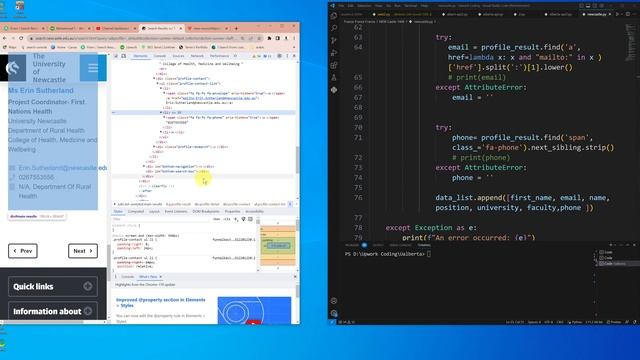
Task: Reload the page in Chrome
Action: click(21, 38)
